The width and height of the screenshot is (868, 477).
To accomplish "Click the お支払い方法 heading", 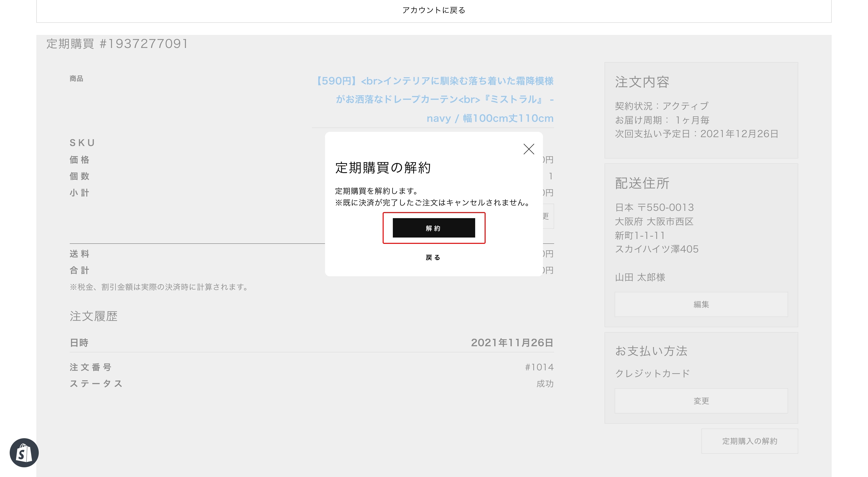I will point(651,351).
